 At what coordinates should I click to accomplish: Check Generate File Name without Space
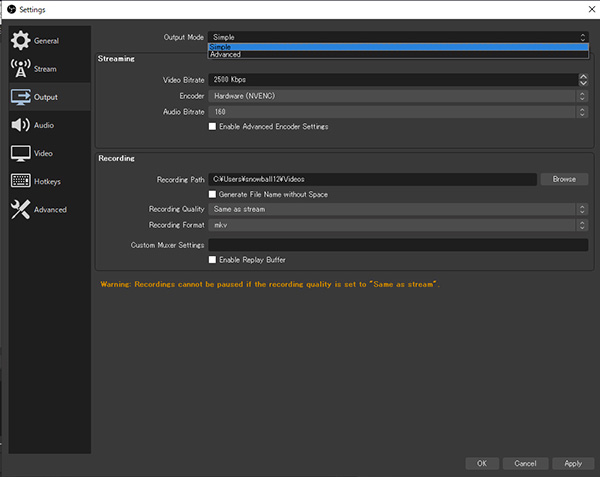(x=212, y=194)
